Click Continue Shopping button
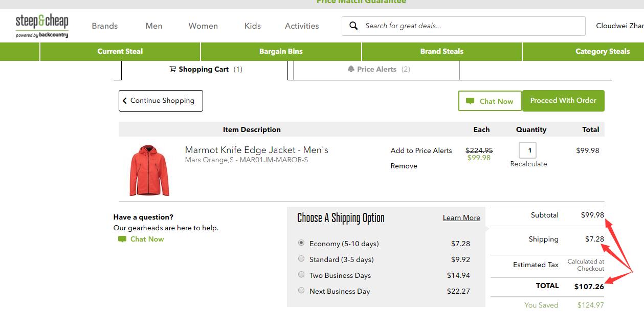Viewport: 644px width, 327px height. pos(161,101)
